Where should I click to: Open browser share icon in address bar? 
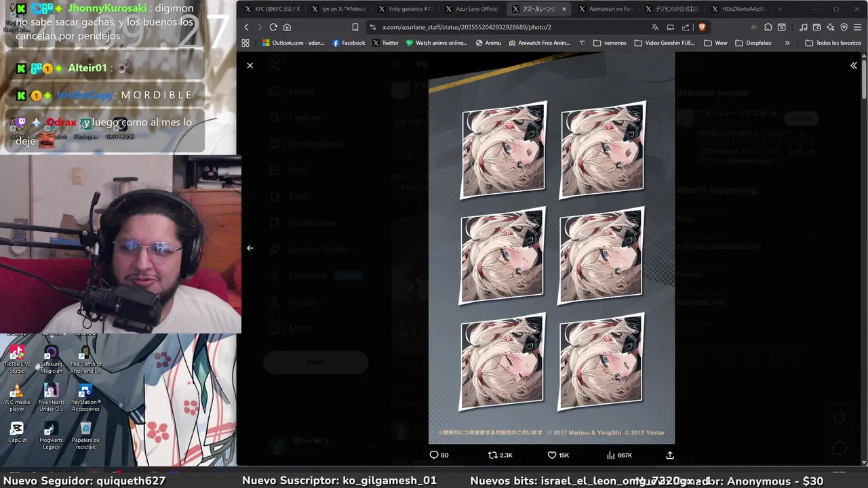[686, 27]
